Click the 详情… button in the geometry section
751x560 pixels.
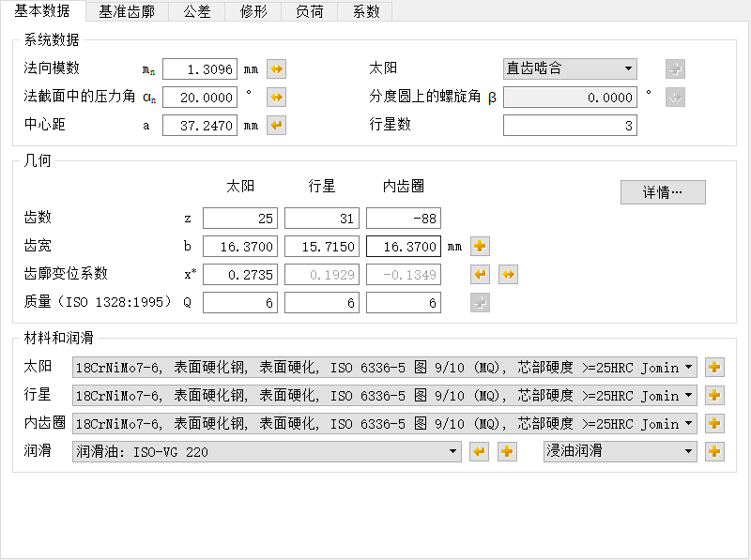click(x=663, y=192)
